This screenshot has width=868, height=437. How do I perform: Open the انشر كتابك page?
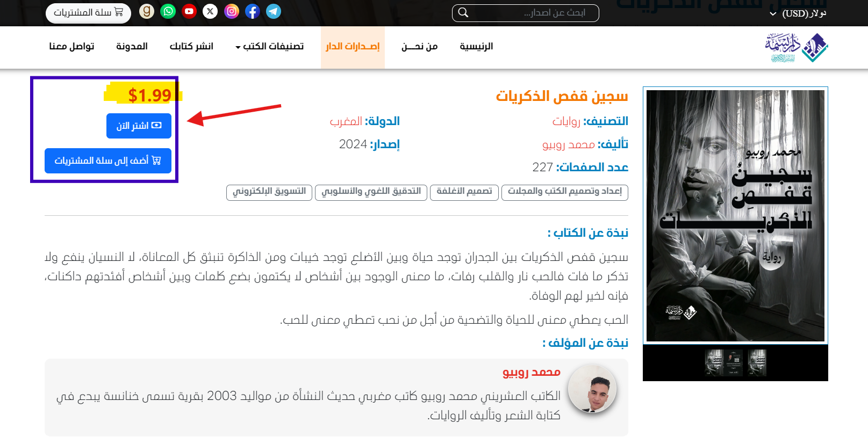point(191,47)
